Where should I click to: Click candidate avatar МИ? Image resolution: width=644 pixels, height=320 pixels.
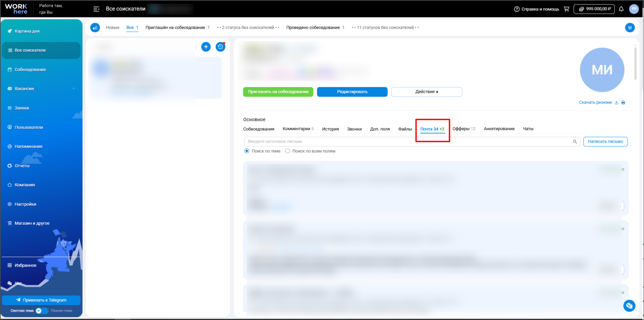(x=602, y=70)
